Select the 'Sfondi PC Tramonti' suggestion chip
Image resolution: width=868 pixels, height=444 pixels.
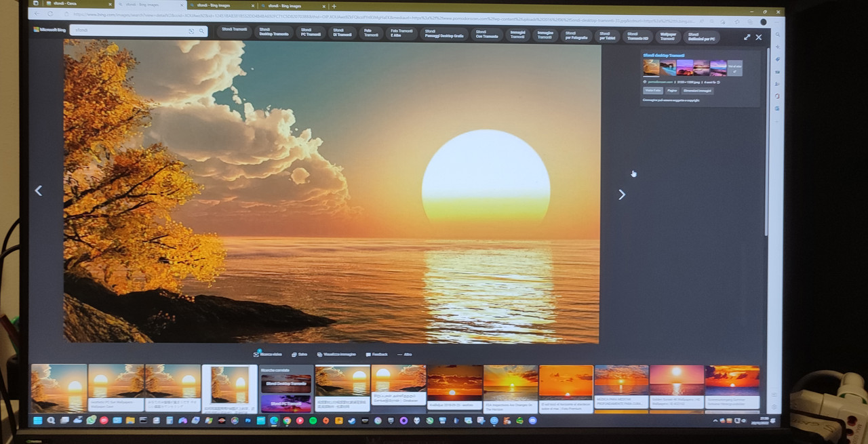[311, 32]
